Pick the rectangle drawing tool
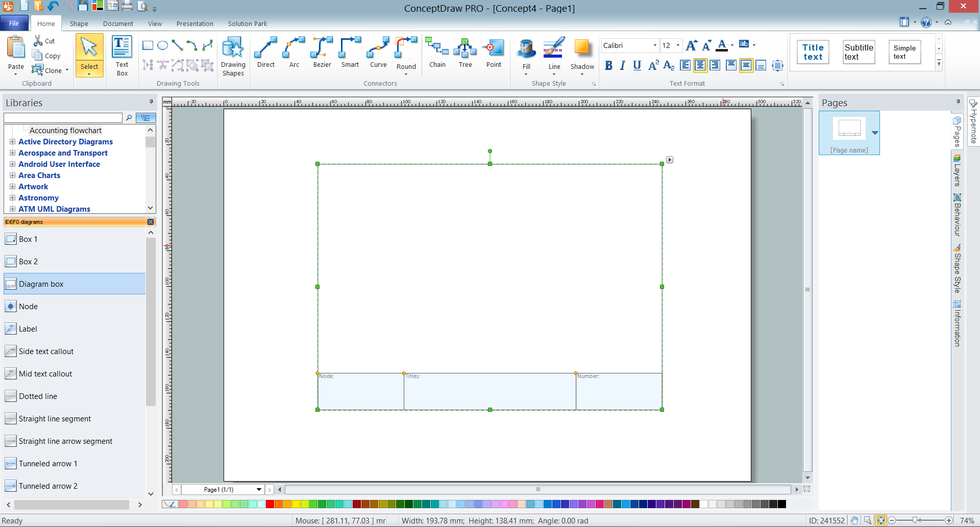 coord(148,46)
